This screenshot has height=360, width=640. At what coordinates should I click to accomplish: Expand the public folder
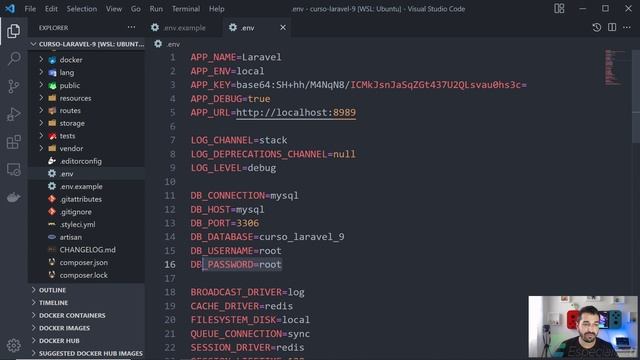tap(87, 85)
